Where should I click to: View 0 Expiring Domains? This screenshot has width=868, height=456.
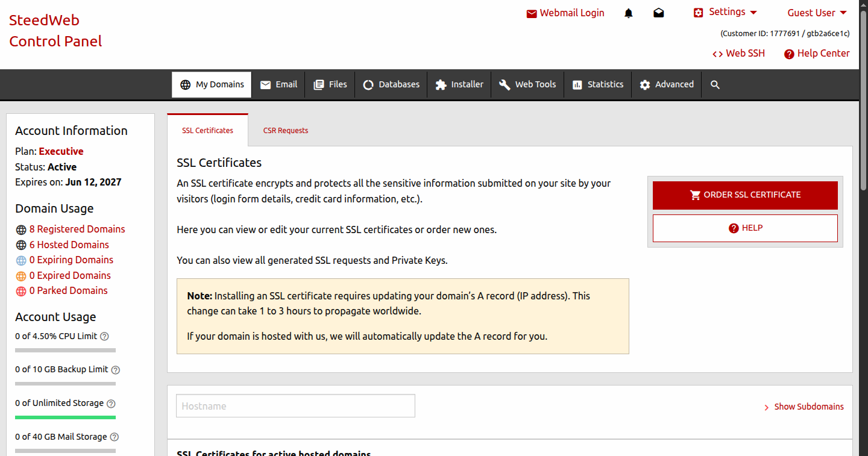point(71,260)
